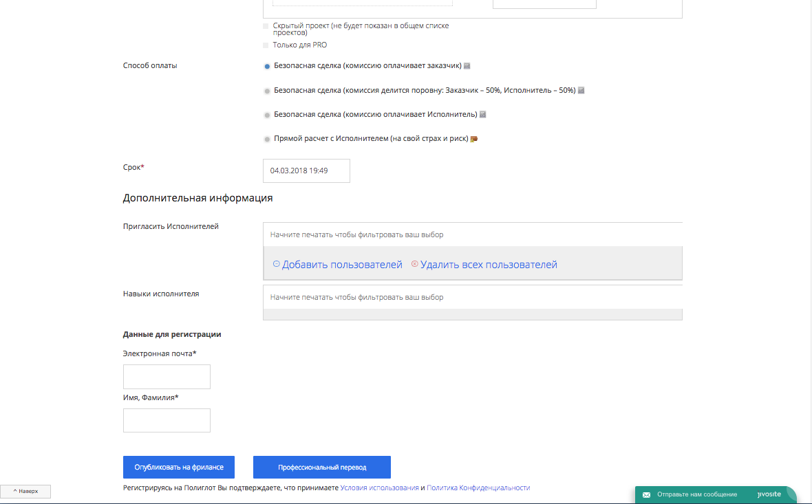Click the wallet icon after 'на свой страх и риск'

(x=474, y=139)
